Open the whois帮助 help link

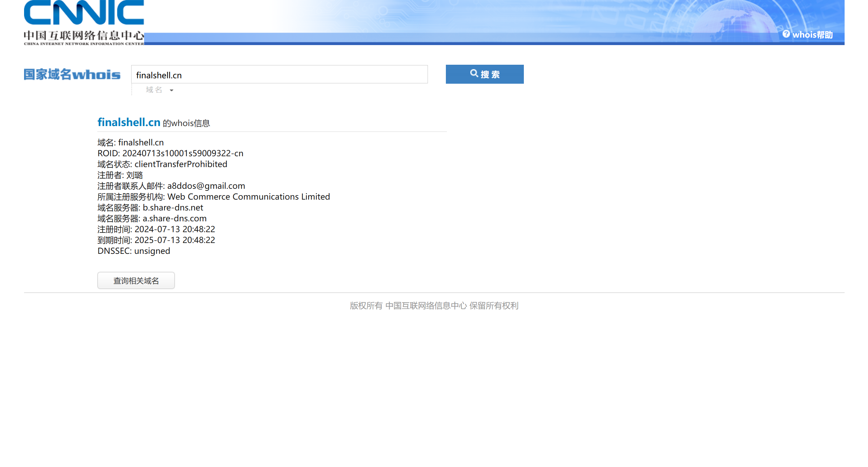(812, 35)
